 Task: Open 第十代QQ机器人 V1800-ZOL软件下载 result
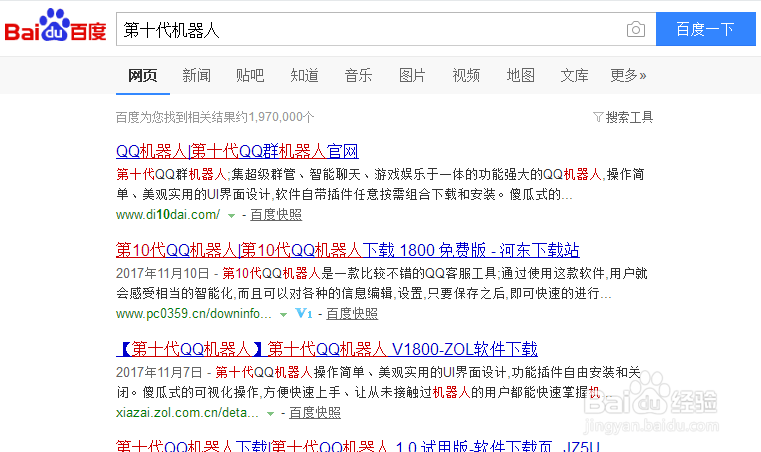point(327,349)
